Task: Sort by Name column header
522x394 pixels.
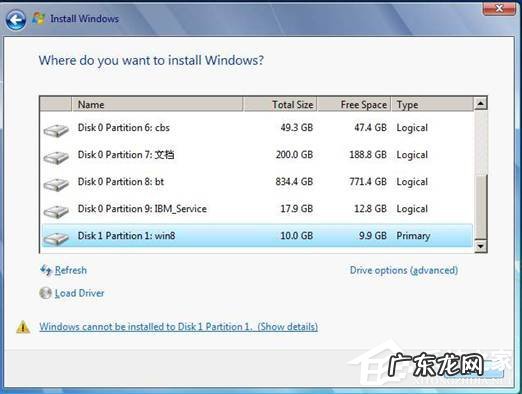Action: click(157, 105)
